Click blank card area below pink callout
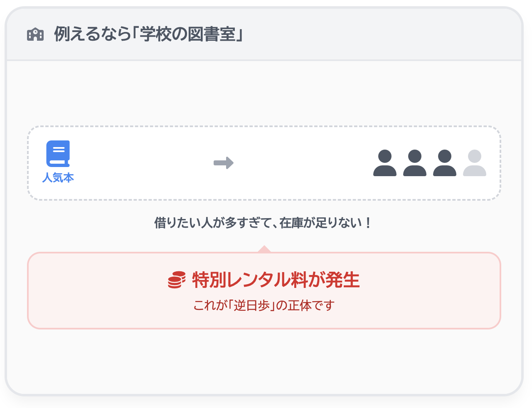Image resolution: width=532 pixels, height=408 pixels. coord(264,361)
